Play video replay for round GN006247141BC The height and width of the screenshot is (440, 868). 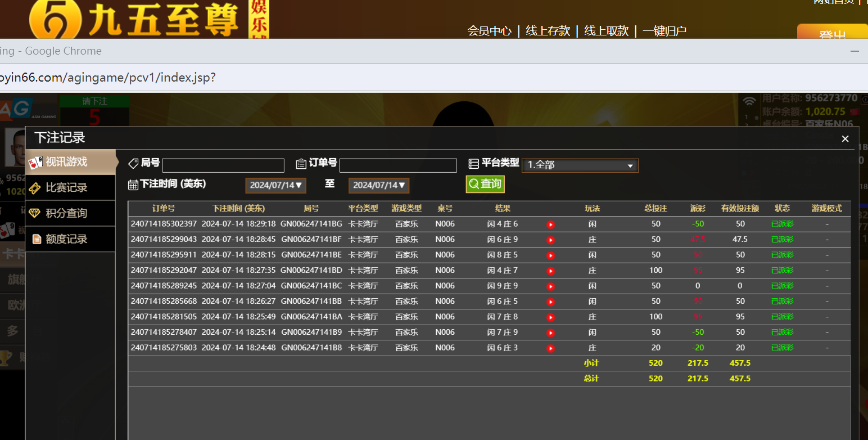click(550, 286)
